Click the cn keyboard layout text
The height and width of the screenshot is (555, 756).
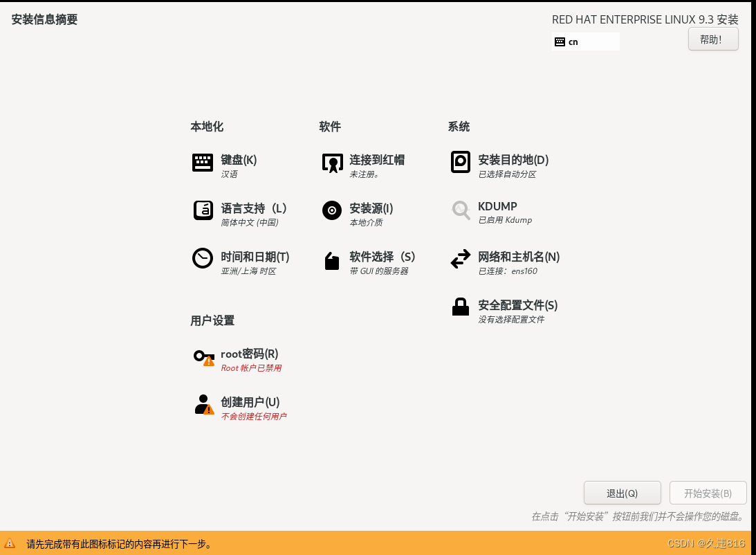click(573, 42)
